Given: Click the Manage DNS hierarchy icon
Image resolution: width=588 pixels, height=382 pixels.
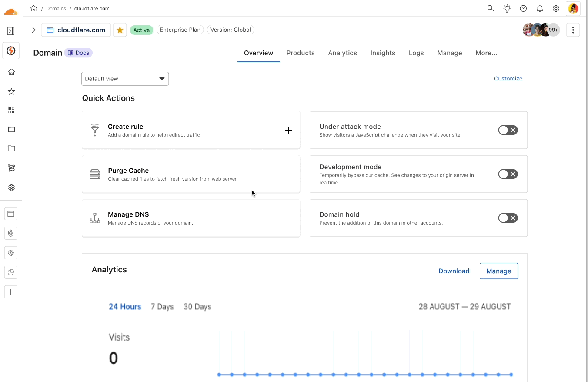Looking at the screenshot, I should 95,218.
